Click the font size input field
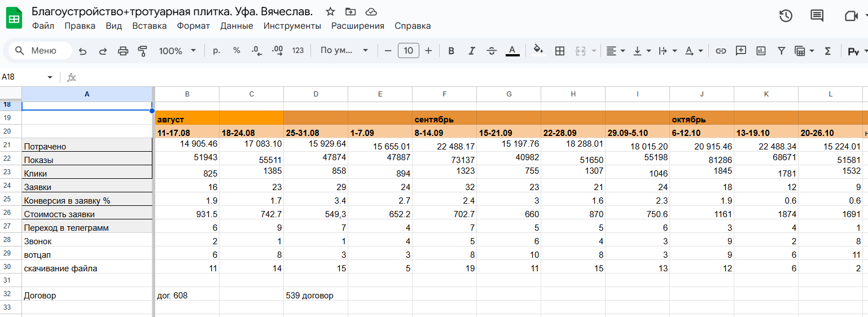This screenshot has height=317, width=868. pyautogui.click(x=409, y=51)
